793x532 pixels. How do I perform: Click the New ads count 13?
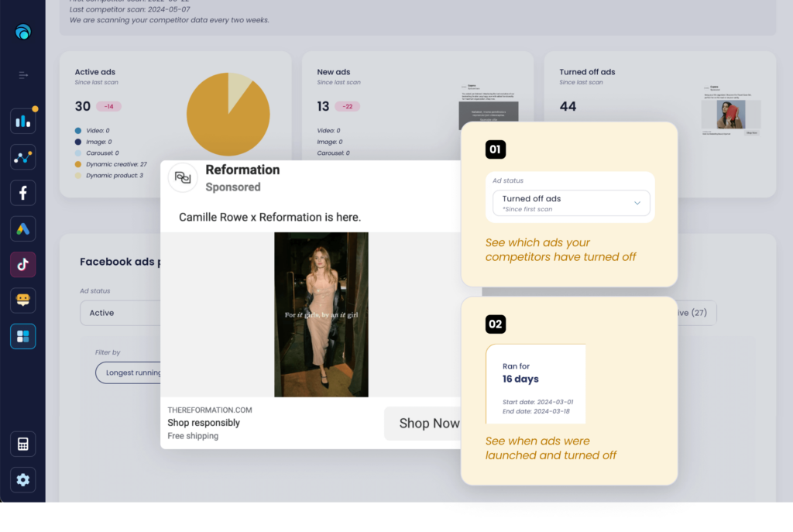coord(323,106)
